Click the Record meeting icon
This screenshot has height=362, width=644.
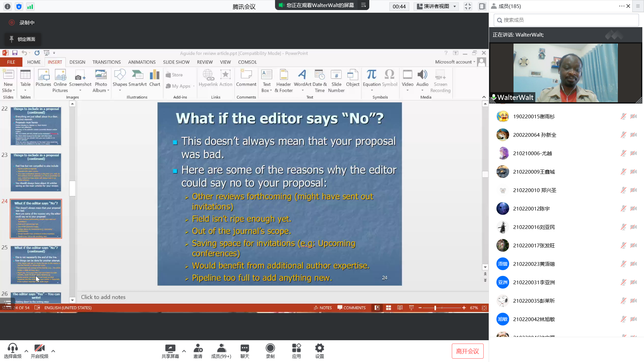[x=270, y=349]
